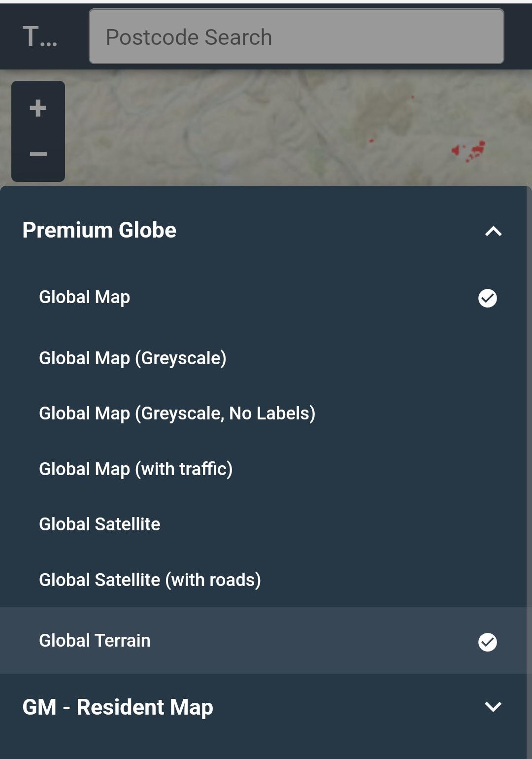Click the Postcode Search field
This screenshot has width=532, height=759.
pyautogui.click(x=296, y=36)
